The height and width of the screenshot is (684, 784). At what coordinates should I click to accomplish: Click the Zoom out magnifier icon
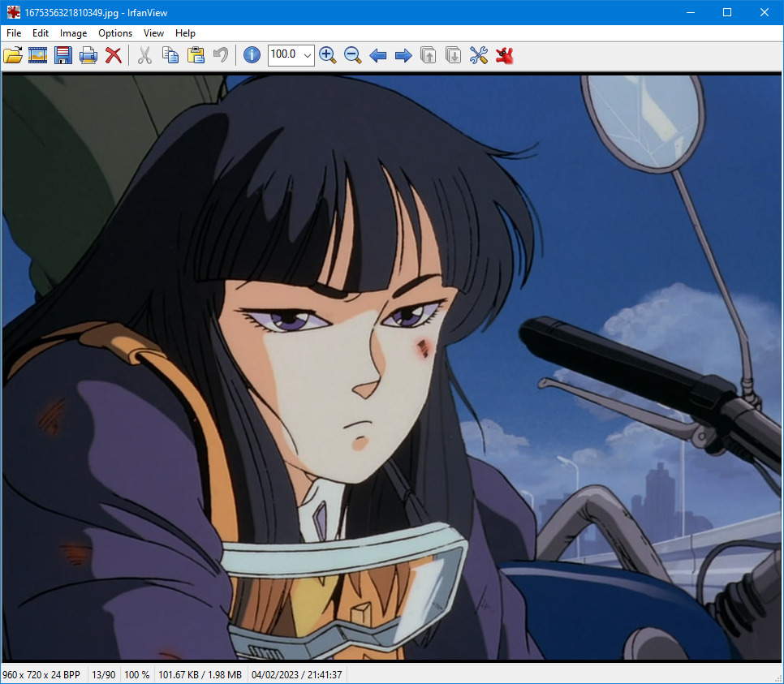click(352, 55)
